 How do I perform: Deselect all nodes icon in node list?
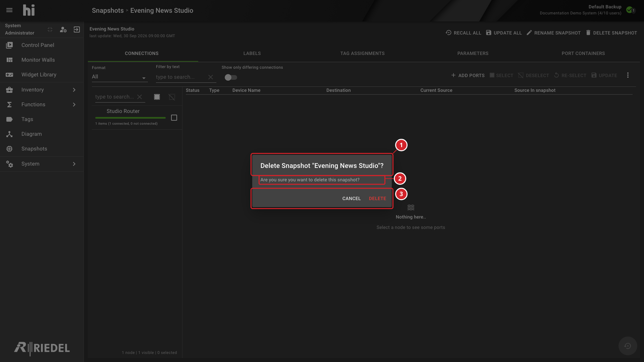click(172, 97)
